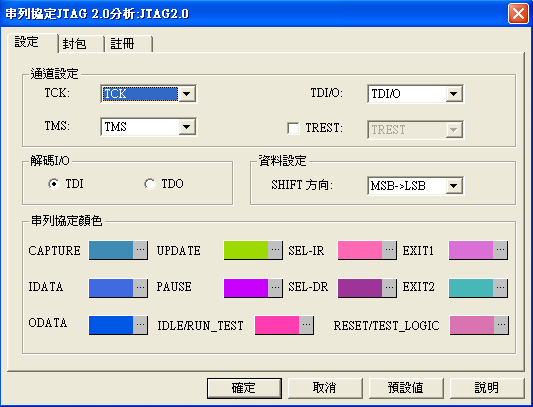Click the '通道設定' group label
Screen dimensions: 533x407
click(54, 73)
